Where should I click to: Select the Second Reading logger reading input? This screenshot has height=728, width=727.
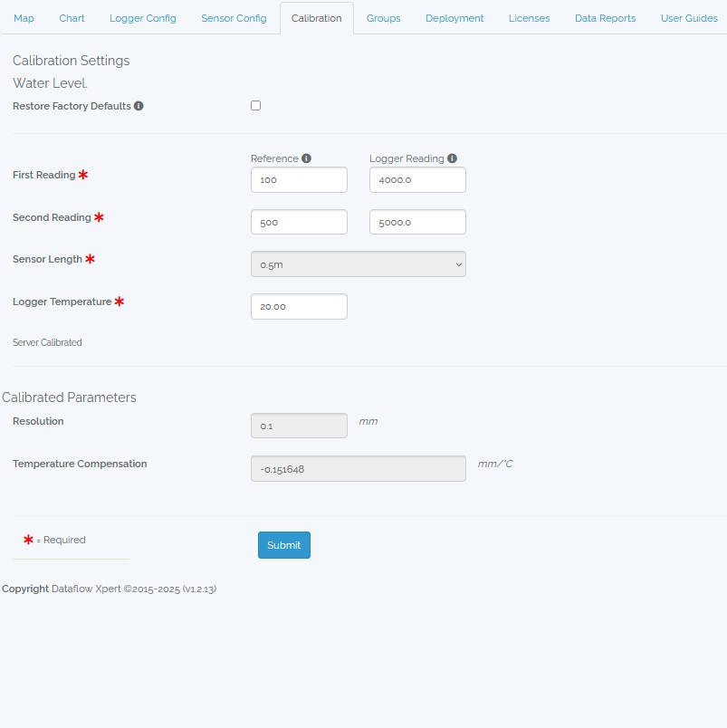point(417,223)
